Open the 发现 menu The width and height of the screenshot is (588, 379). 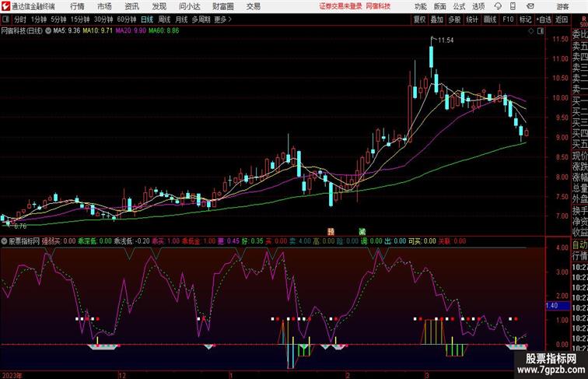[159, 6]
